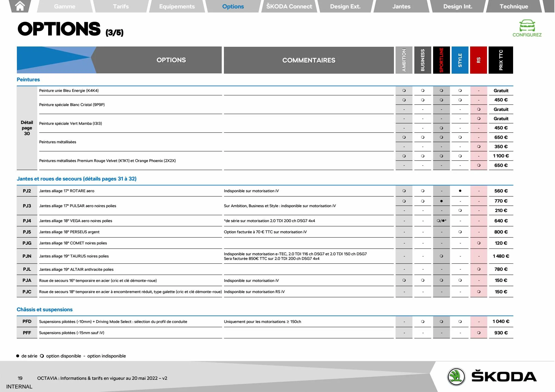Click the CONFIGUREZ link text
Image resolution: width=555 pixels, height=392 pixels.
coord(527,35)
